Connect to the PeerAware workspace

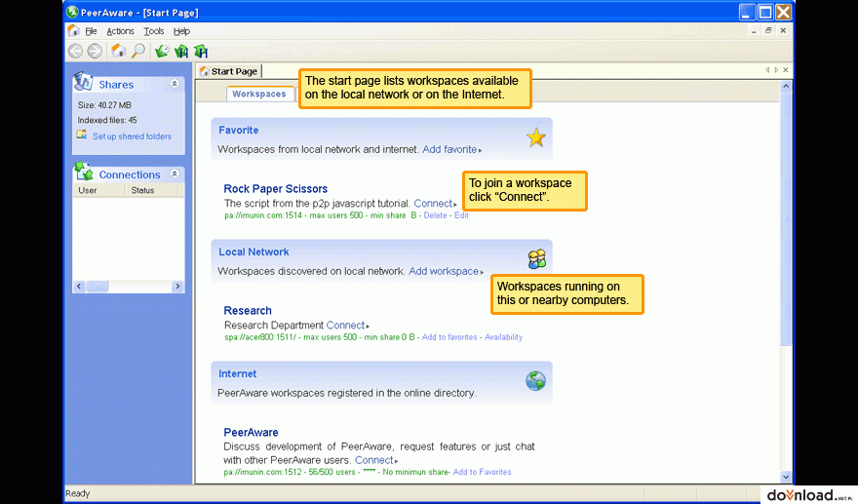374,460
